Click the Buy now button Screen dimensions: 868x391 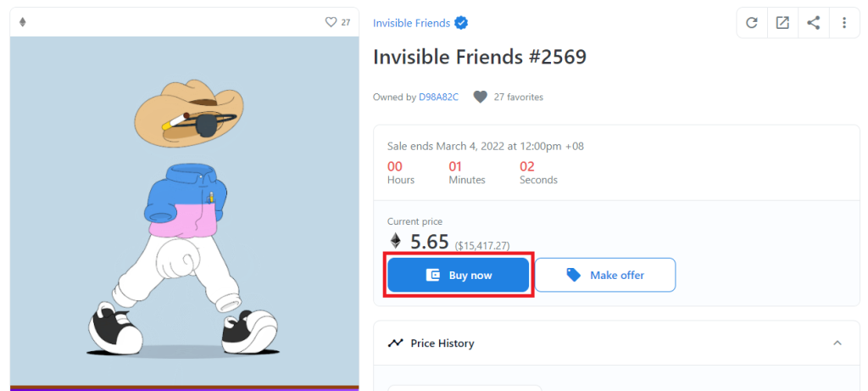point(459,275)
